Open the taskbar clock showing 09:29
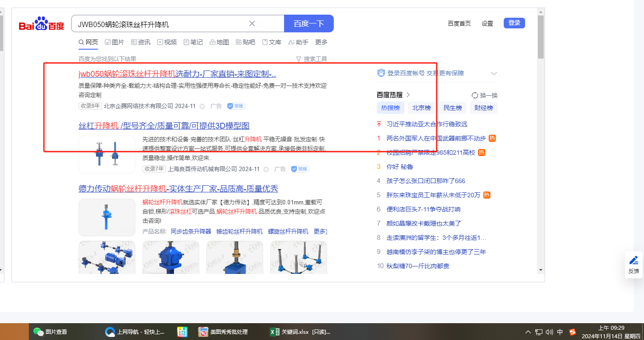The width and height of the screenshot is (644, 340). pos(611,332)
